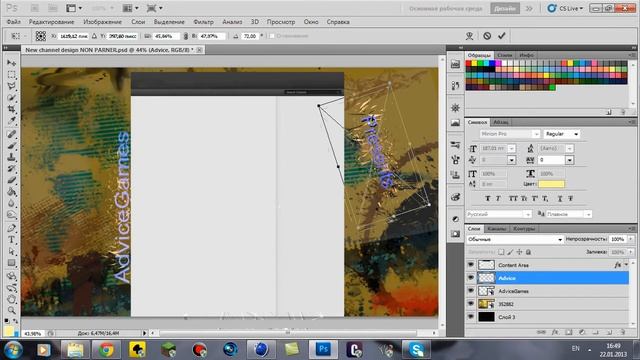Select the Eyedropper tool
The image size is (640, 360).
tap(11, 120)
